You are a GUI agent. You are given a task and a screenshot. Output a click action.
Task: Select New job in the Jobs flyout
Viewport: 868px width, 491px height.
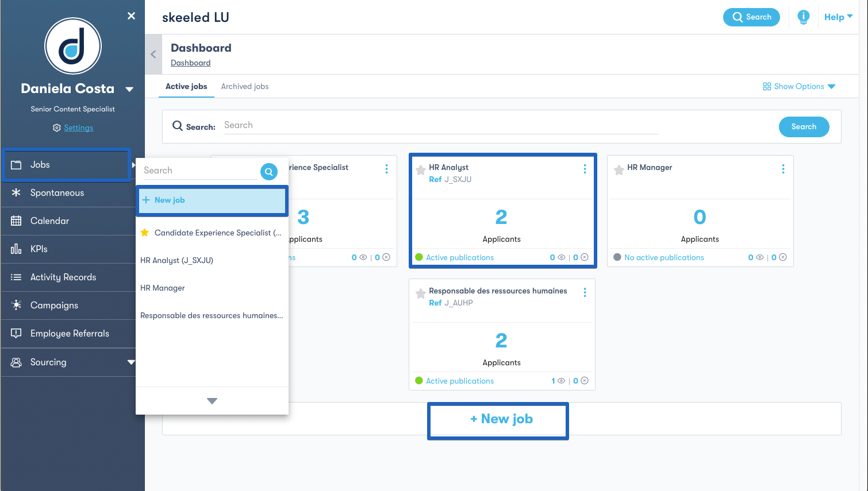(x=212, y=200)
